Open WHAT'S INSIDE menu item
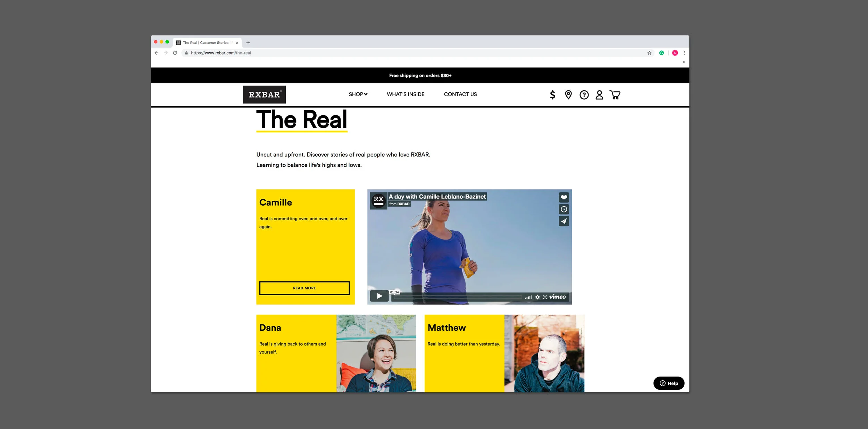 point(406,94)
